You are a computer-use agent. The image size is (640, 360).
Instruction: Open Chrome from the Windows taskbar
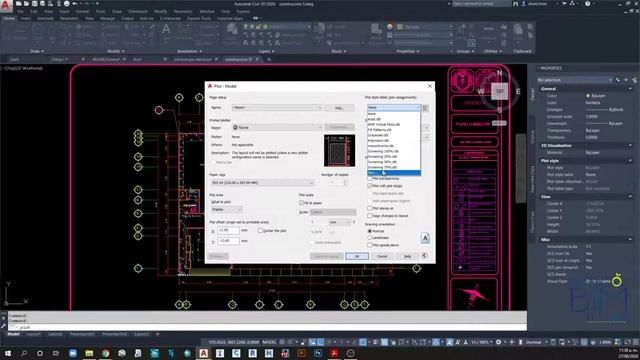[105, 353]
